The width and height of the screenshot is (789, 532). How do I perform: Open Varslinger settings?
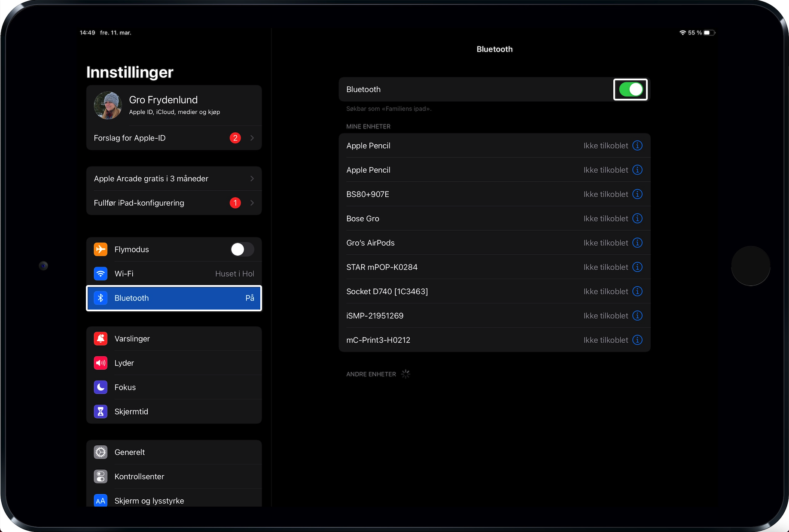pyautogui.click(x=174, y=339)
